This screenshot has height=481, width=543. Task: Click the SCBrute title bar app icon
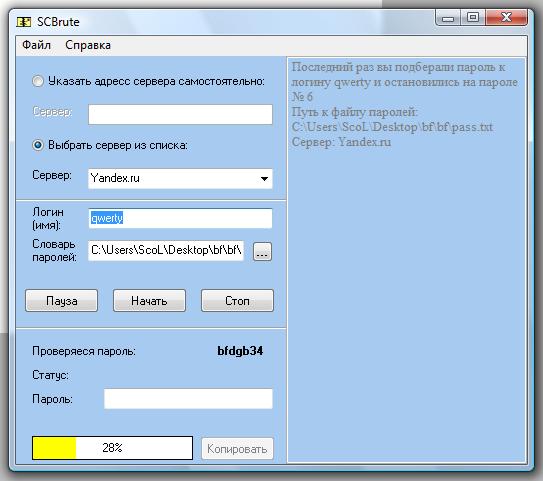[x=24, y=22]
